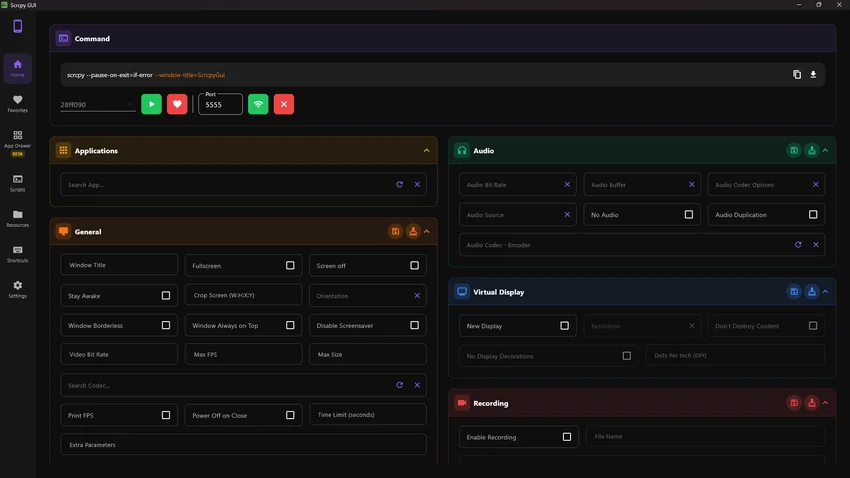Open Resources in the sidebar
Image resolution: width=850 pixels, height=478 pixels.
(17, 218)
